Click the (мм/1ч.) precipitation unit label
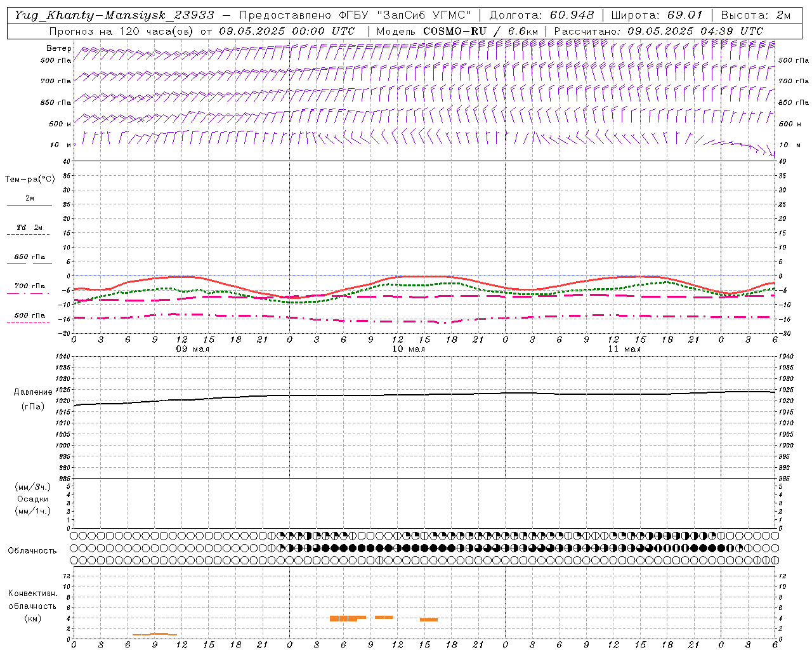 33,511
